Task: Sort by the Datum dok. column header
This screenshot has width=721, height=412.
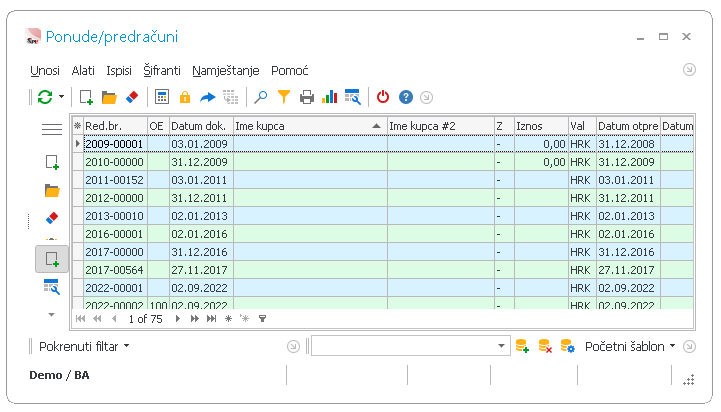Action: [201, 126]
